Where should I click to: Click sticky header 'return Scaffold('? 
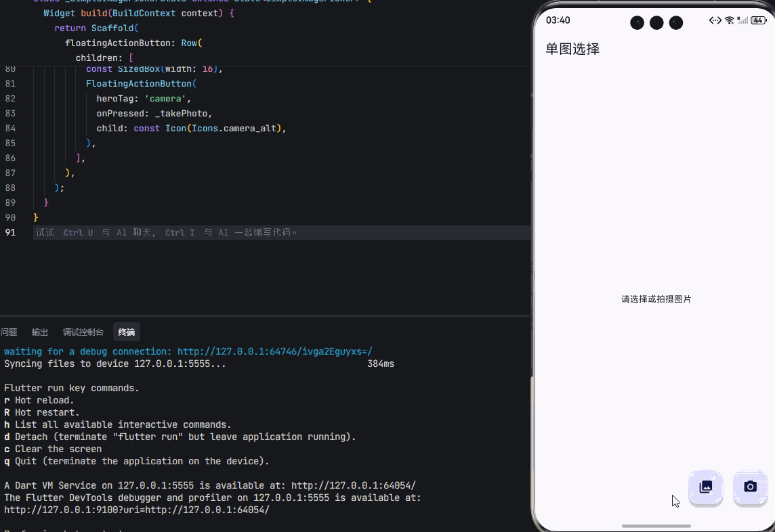tap(96, 28)
